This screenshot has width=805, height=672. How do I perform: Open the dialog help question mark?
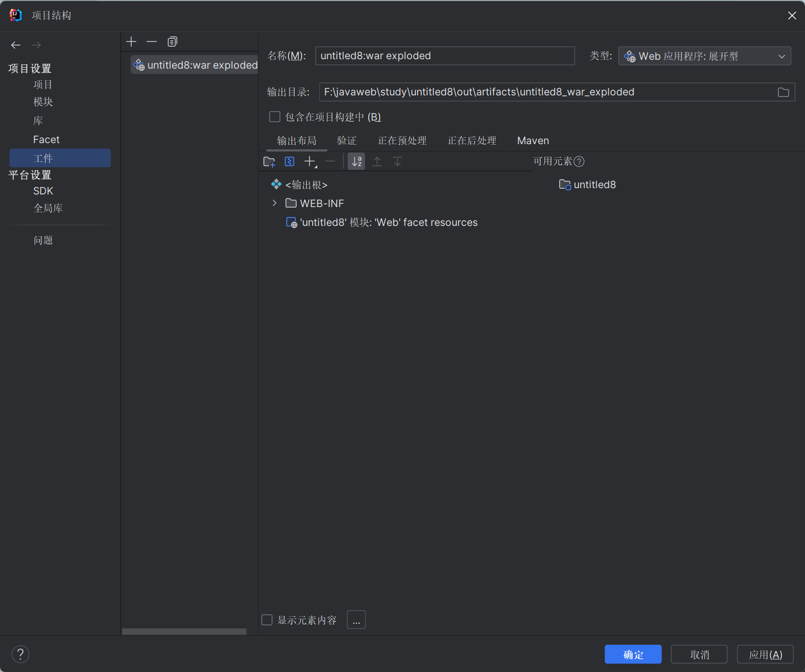[20, 654]
